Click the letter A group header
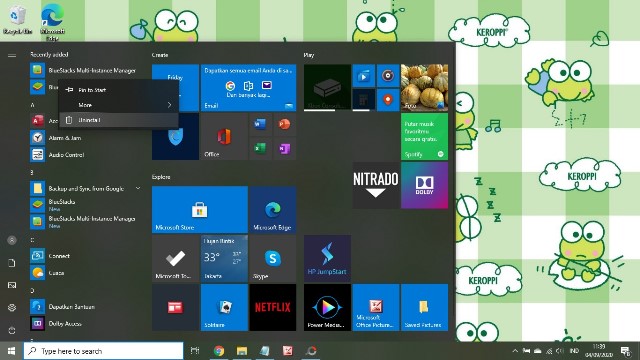The image size is (640, 360). [32, 105]
